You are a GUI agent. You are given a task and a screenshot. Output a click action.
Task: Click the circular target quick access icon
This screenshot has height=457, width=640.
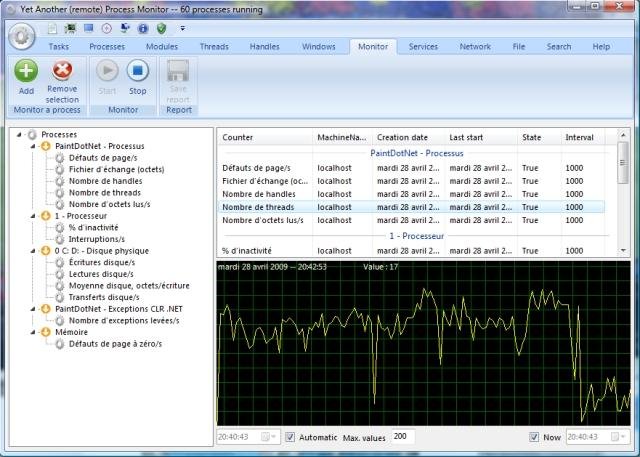tap(107, 28)
